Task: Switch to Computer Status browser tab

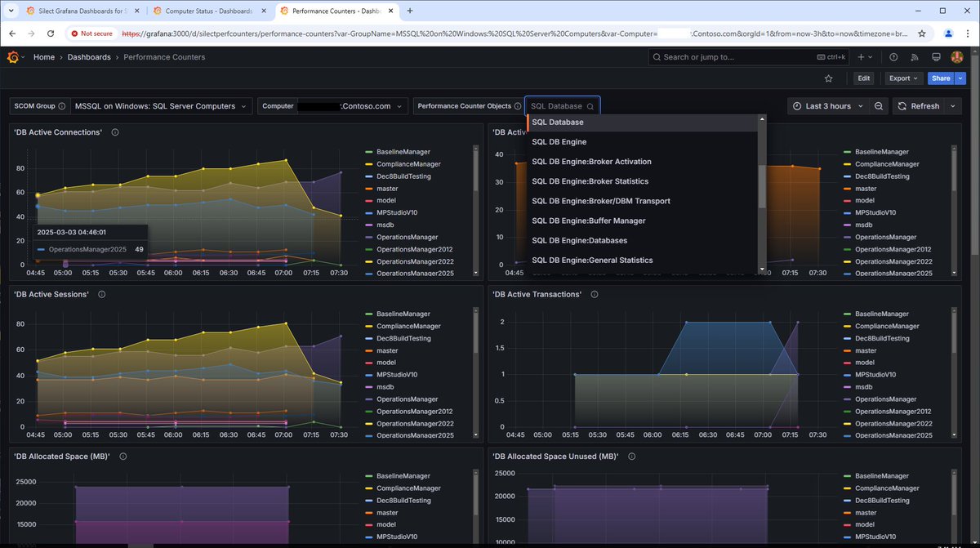Action: [x=210, y=11]
